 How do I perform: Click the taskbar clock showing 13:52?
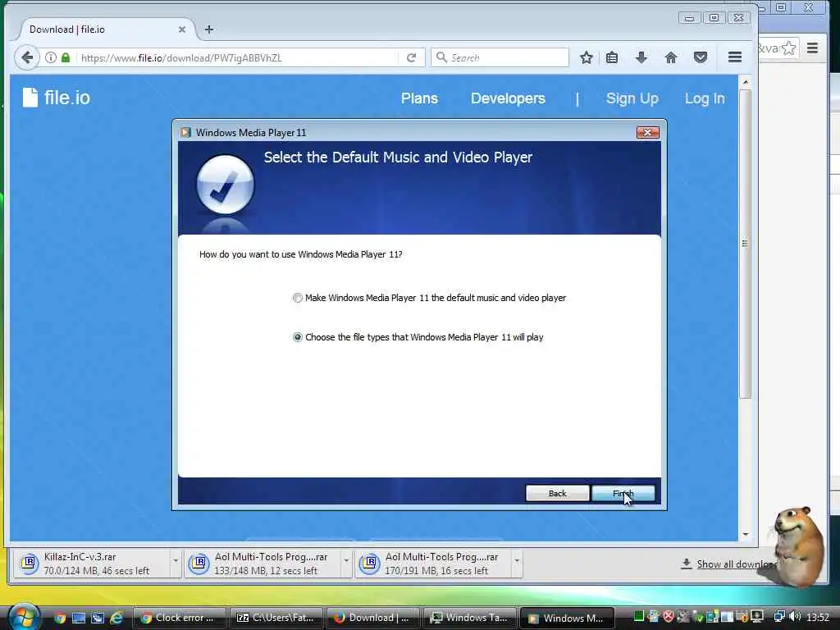(818, 617)
